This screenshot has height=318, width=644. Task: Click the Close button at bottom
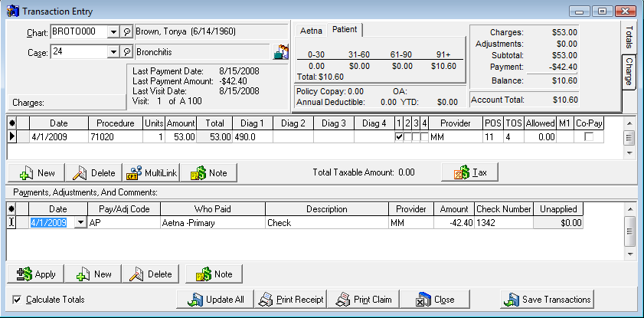(x=435, y=300)
